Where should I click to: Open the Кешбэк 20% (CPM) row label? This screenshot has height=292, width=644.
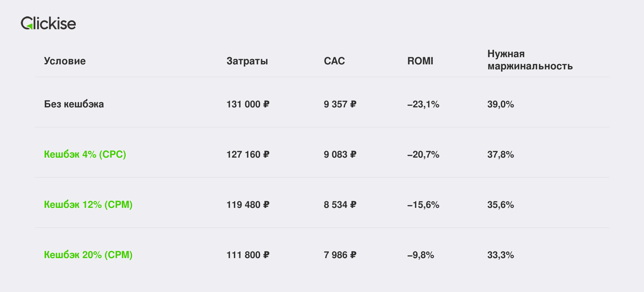coord(88,255)
